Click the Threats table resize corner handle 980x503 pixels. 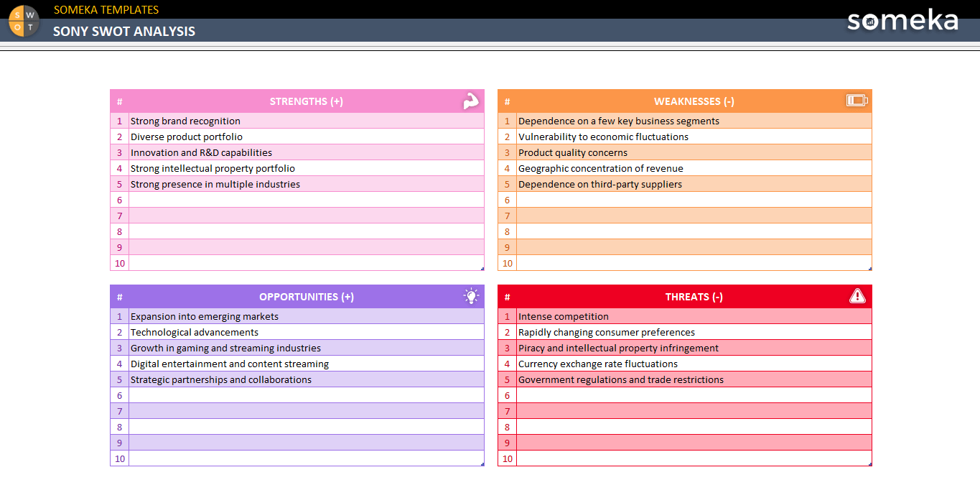[870, 464]
